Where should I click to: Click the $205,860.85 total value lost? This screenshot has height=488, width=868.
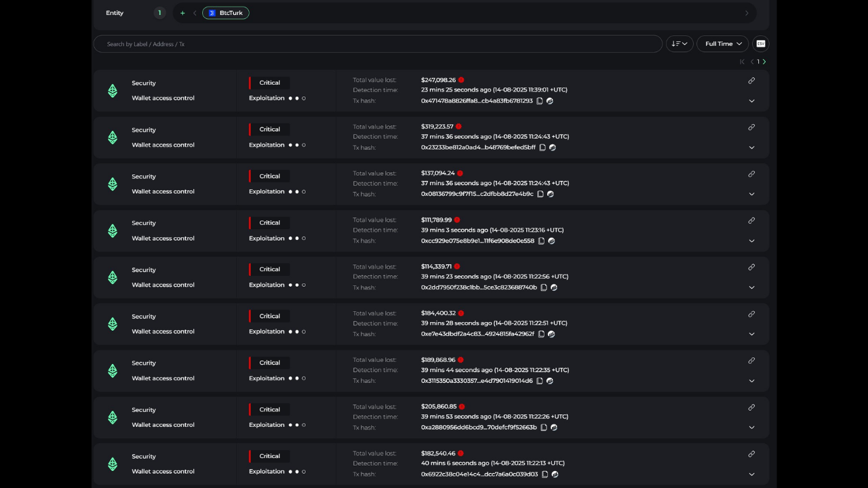pyautogui.click(x=439, y=407)
